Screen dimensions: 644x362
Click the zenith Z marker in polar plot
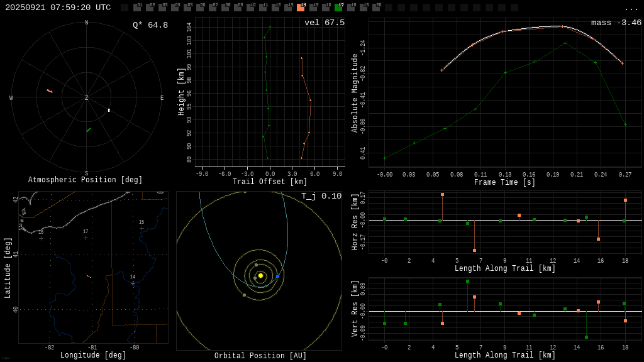pos(87,98)
